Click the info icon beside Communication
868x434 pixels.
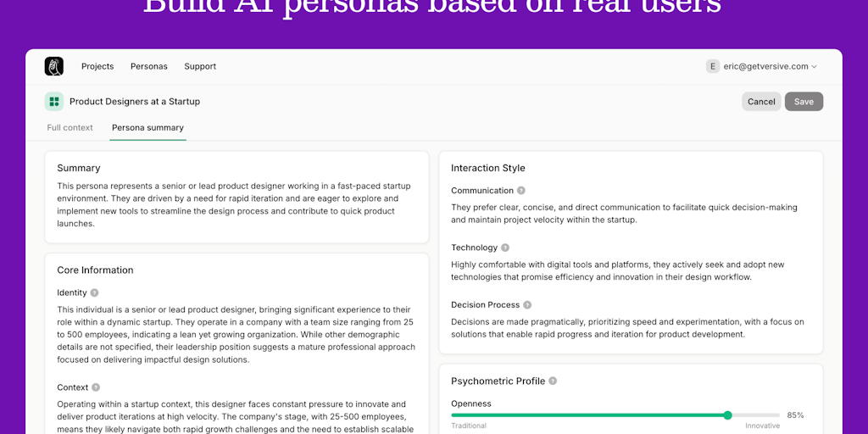coord(521,191)
